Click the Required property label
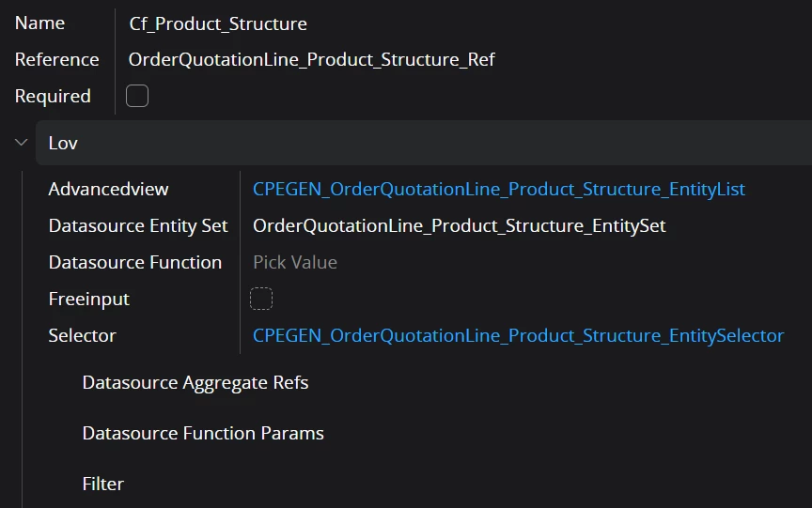 [x=53, y=96]
